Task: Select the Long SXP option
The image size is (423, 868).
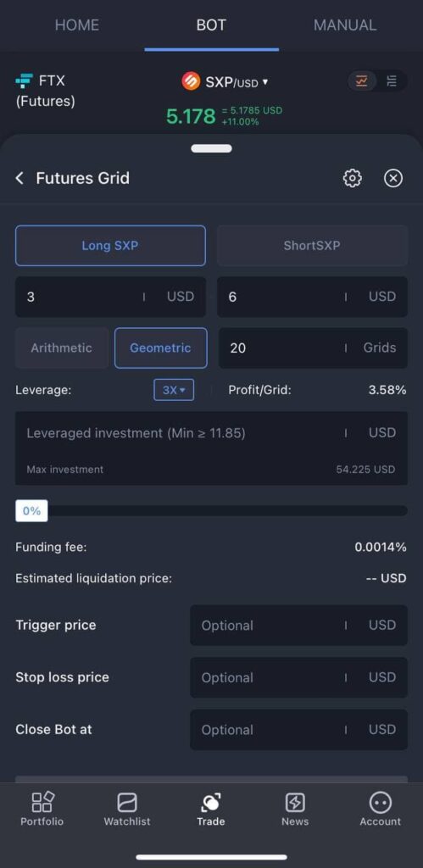Action: pyautogui.click(x=110, y=245)
